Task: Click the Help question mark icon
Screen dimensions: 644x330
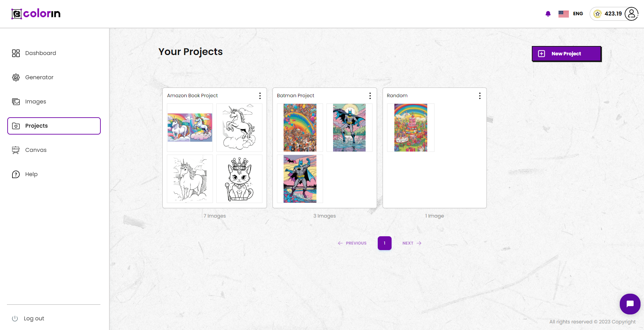Action: 16,174
